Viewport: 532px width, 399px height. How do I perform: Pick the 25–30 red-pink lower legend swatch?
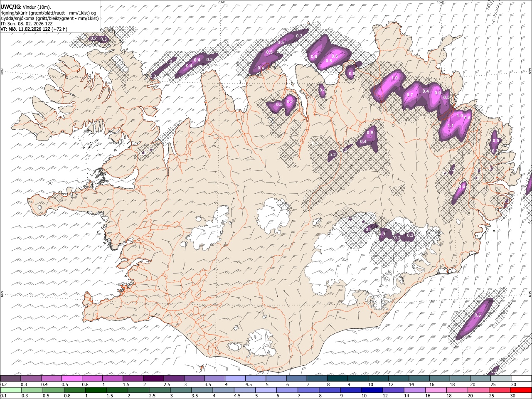pyautogui.click(x=500, y=390)
